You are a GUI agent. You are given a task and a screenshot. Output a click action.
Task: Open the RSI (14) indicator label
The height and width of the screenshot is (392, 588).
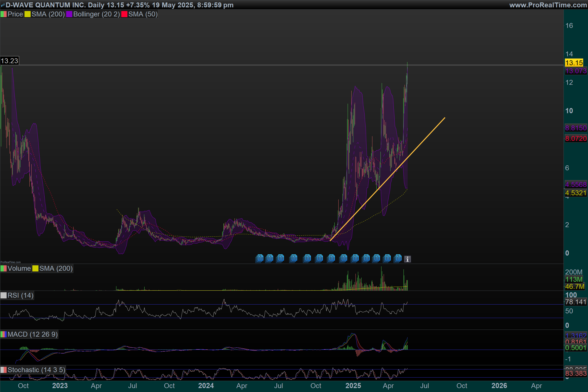pyautogui.click(x=20, y=295)
